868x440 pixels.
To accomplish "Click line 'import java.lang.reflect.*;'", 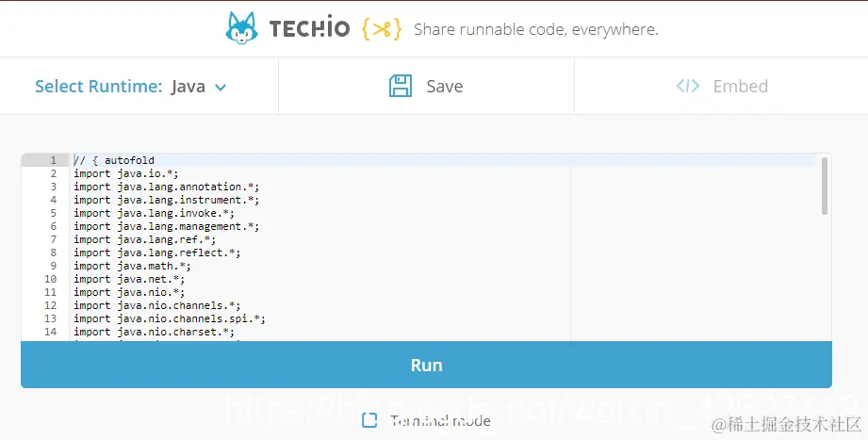I will click(x=157, y=253).
